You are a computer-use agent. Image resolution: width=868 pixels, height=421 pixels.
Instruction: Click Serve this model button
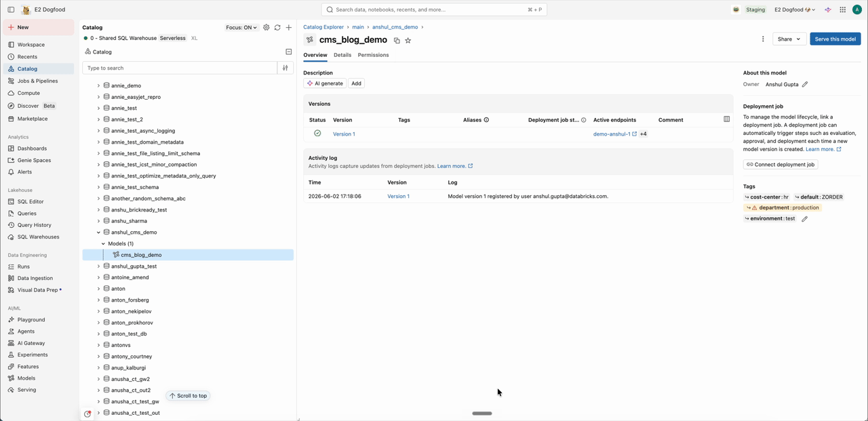click(835, 39)
